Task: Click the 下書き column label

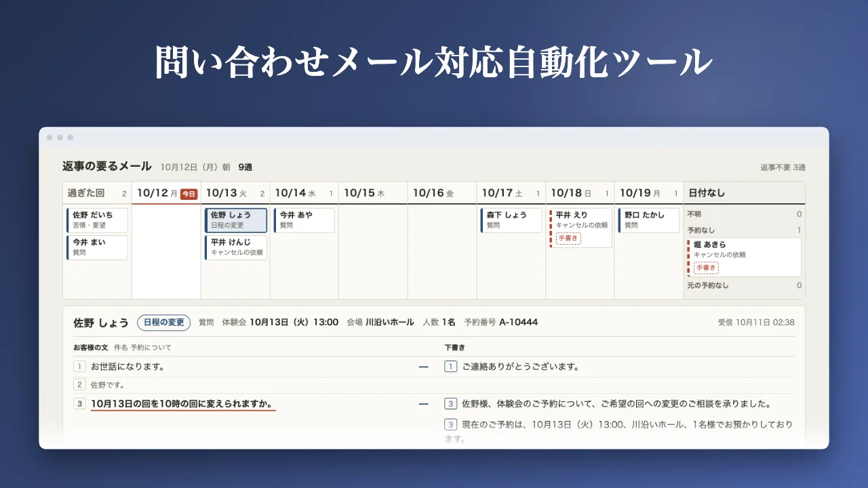Action: click(x=455, y=347)
